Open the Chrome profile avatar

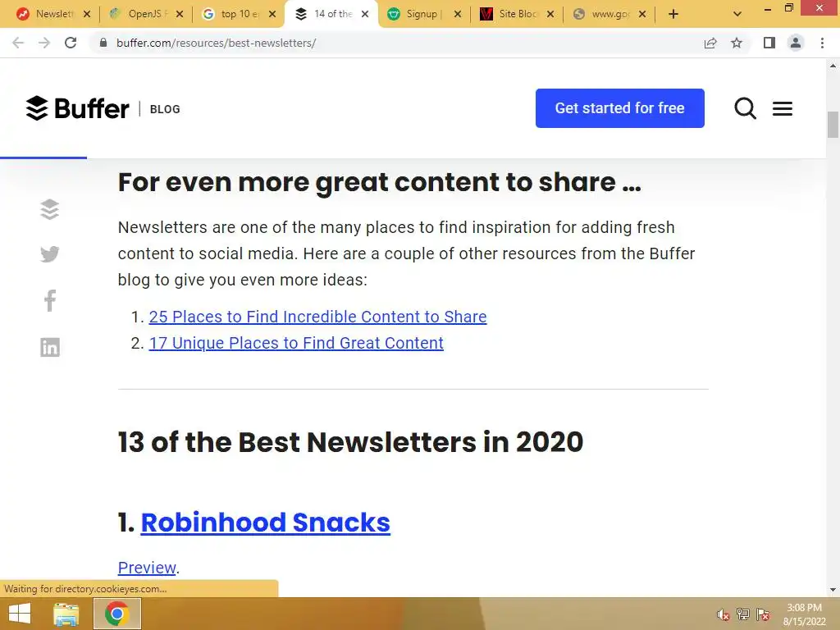796,43
